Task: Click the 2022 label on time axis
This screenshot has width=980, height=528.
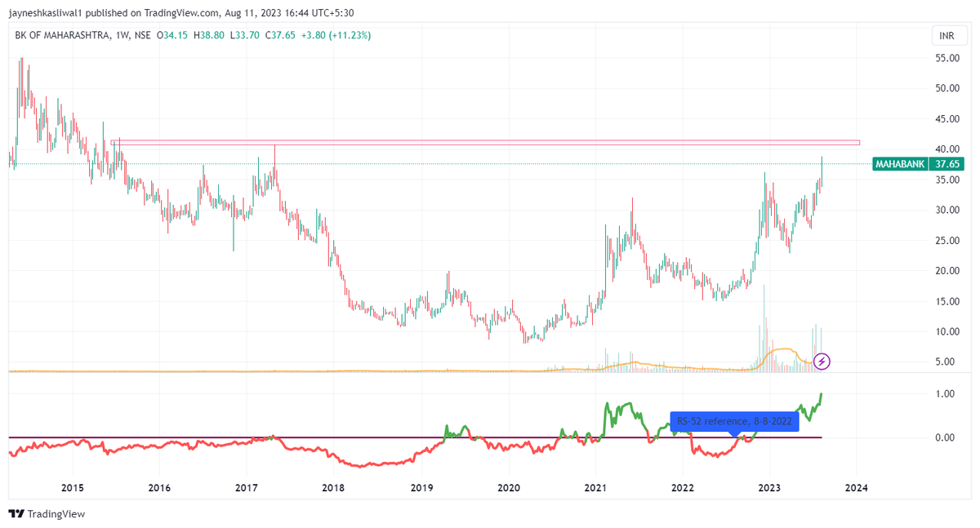Action: click(x=683, y=488)
